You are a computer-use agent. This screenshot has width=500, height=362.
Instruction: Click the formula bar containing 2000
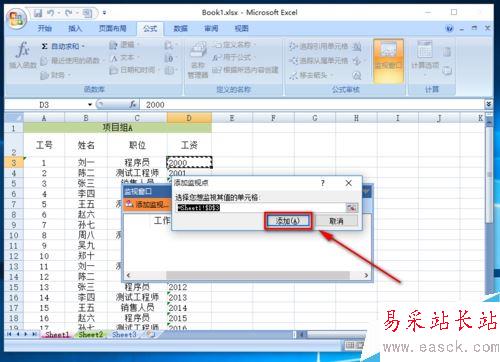coord(312,105)
